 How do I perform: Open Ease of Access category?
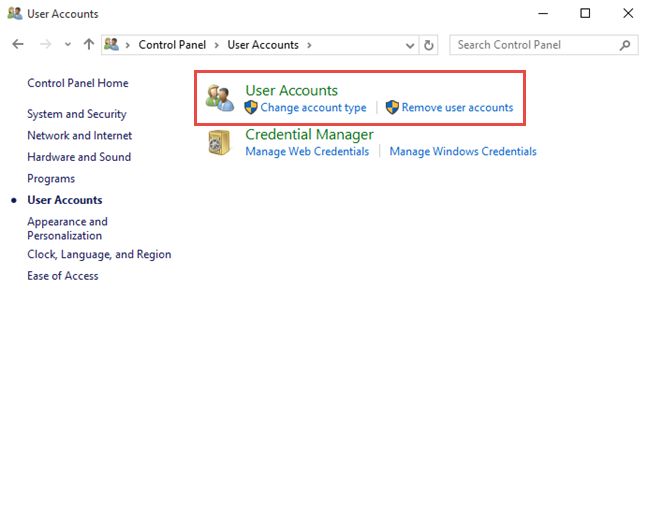click(63, 276)
